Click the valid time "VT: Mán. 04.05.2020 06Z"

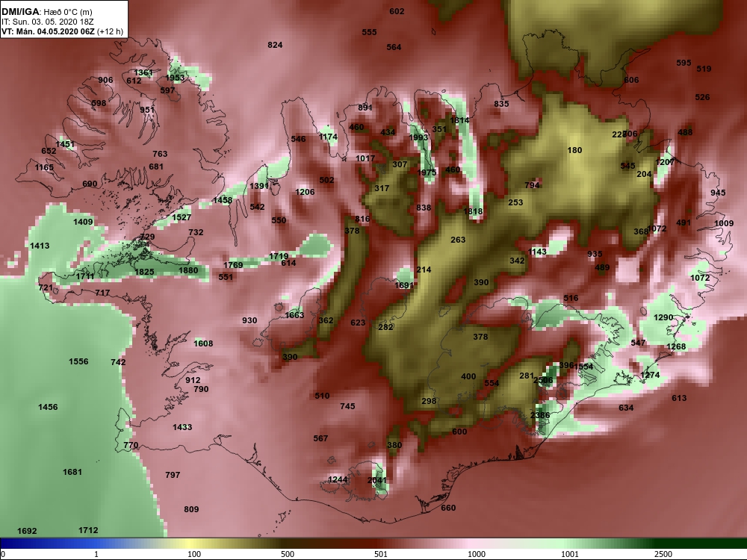coord(48,31)
